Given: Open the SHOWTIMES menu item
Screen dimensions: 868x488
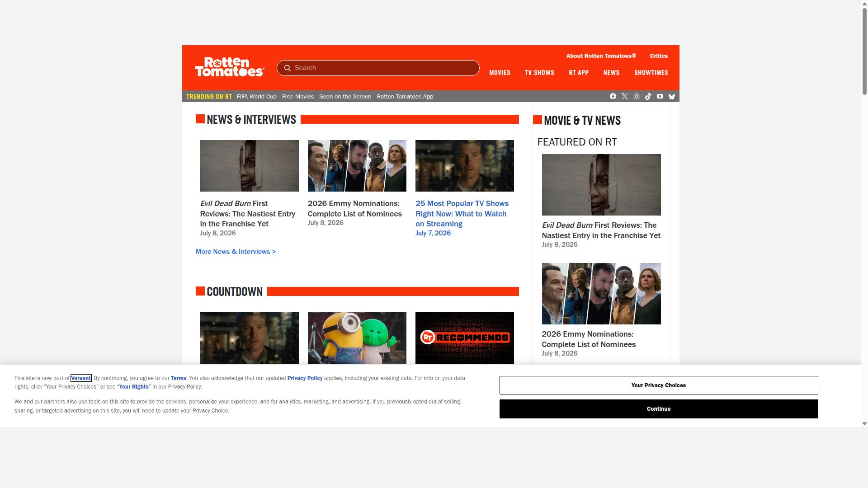Looking at the screenshot, I should click(x=651, y=73).
